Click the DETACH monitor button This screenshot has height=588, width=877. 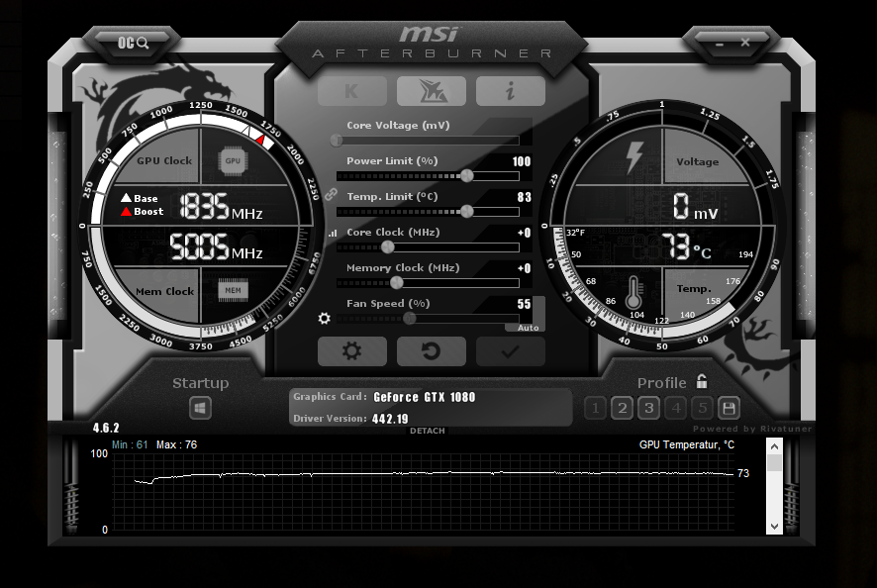coord(428,431)
